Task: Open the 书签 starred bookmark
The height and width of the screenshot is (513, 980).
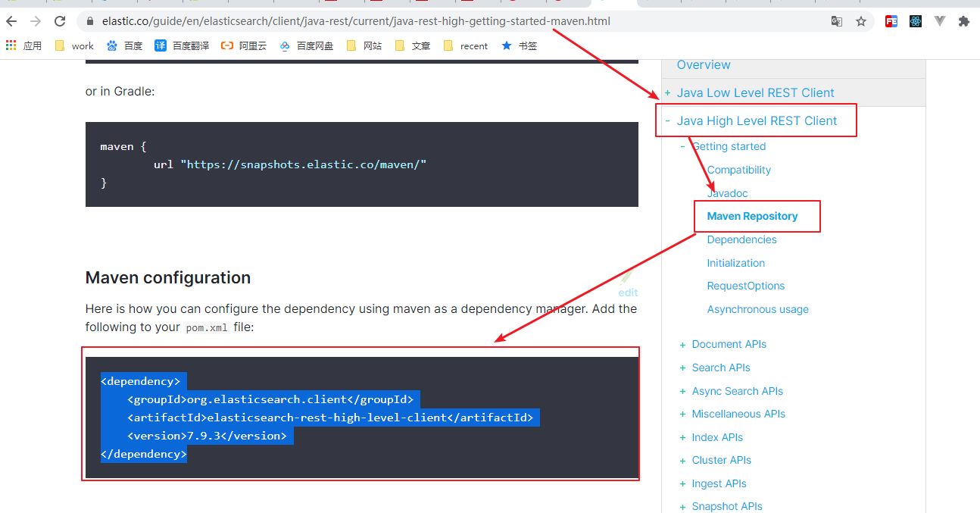Action: (520, 45)
